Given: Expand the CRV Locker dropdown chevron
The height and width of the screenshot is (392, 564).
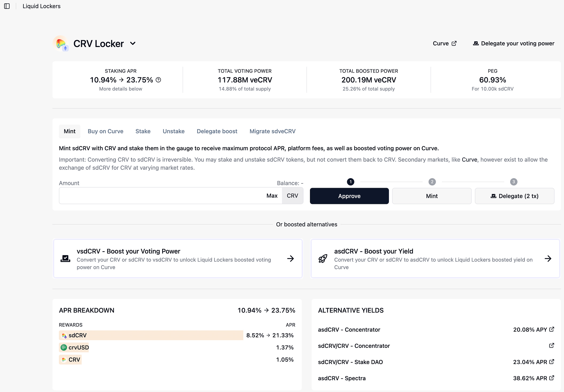Looking at the screenshot, I should 133,43.
